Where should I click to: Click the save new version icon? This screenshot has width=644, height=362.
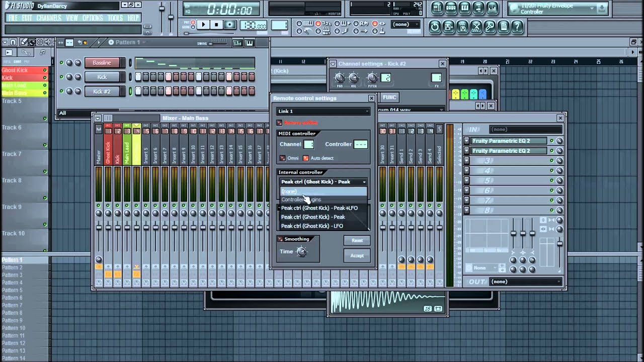[449, 27]
